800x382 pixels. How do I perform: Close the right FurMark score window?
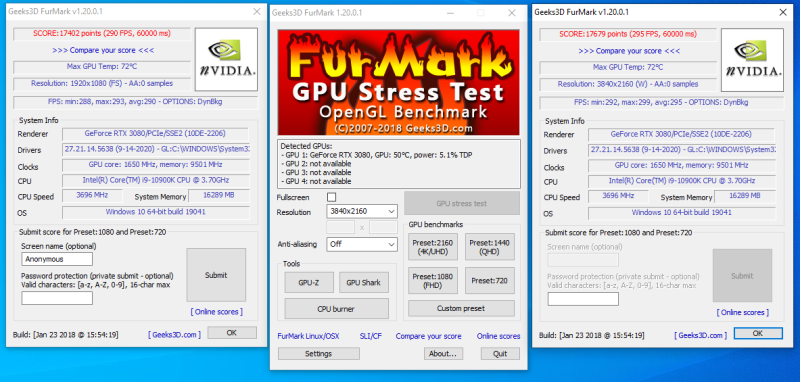[783, 12]
